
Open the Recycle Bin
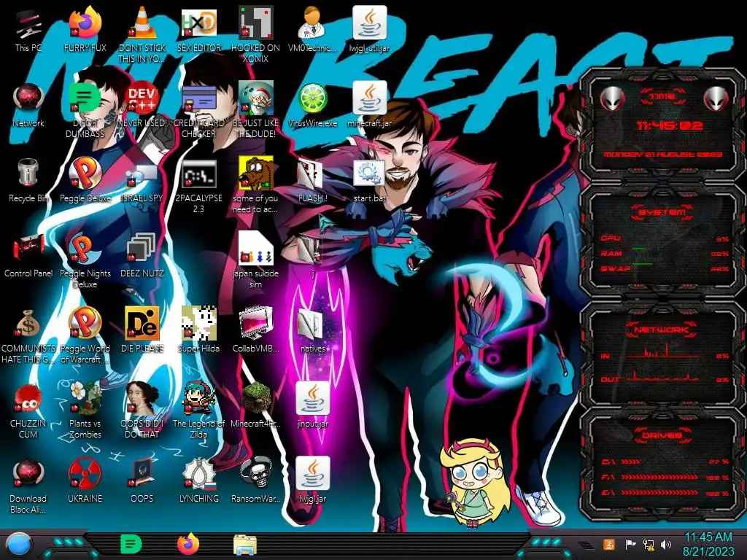click(28, 174)
